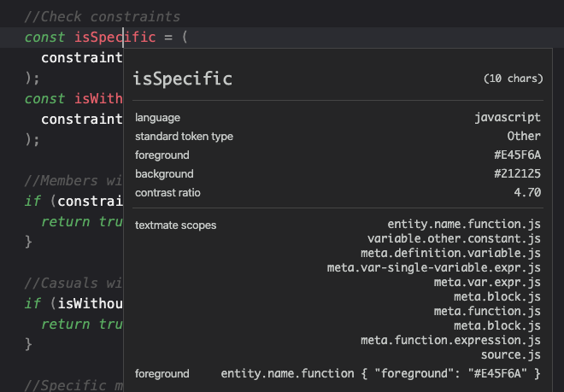Click the javascript language value
This screenshot has height=392, width=564.
pos(508,118)
